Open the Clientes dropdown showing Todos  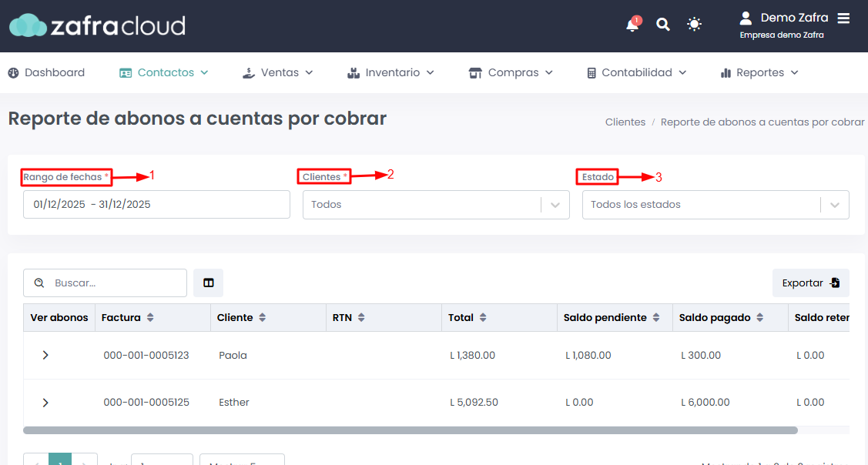436,205
